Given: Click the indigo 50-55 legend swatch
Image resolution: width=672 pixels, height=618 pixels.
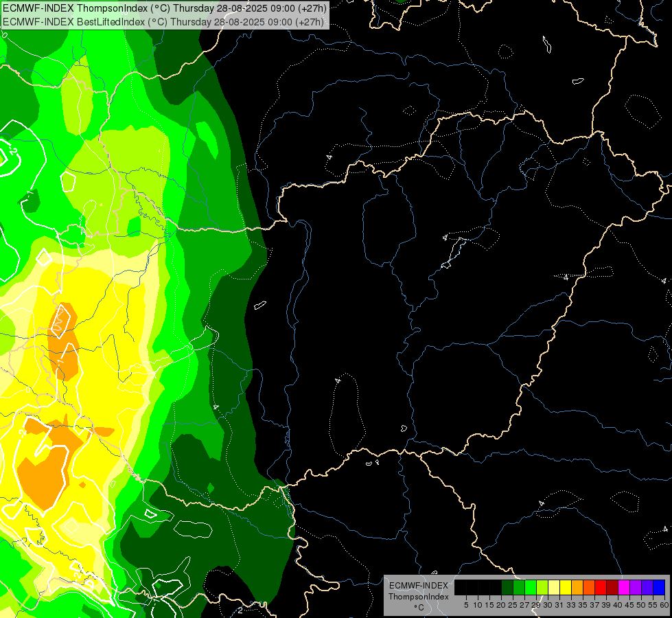Looking at the screenshot, I should pyautogui.click(x=647, y=587).
